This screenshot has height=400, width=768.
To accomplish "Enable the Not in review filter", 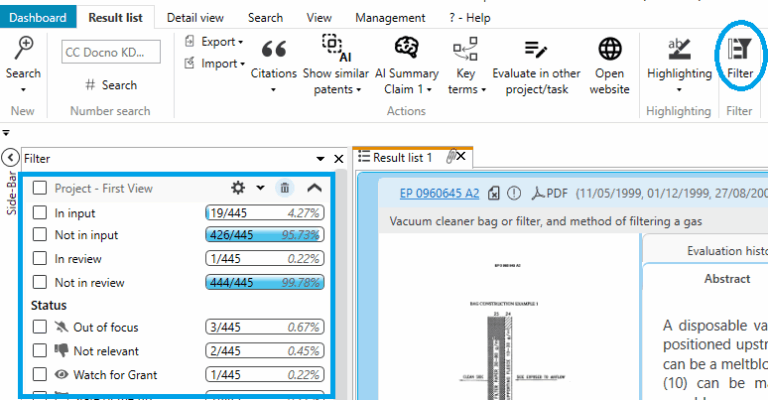I will click(40, 283).
